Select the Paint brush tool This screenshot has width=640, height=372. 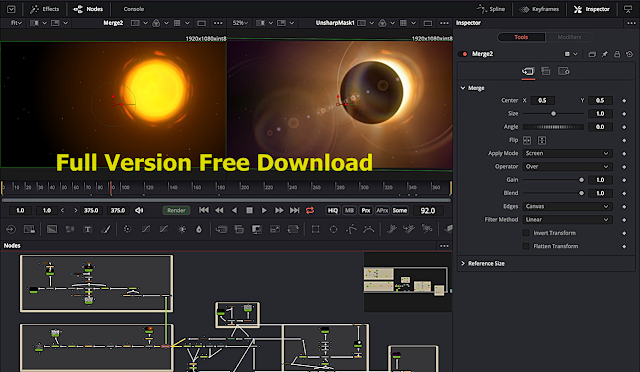point(106,229)
